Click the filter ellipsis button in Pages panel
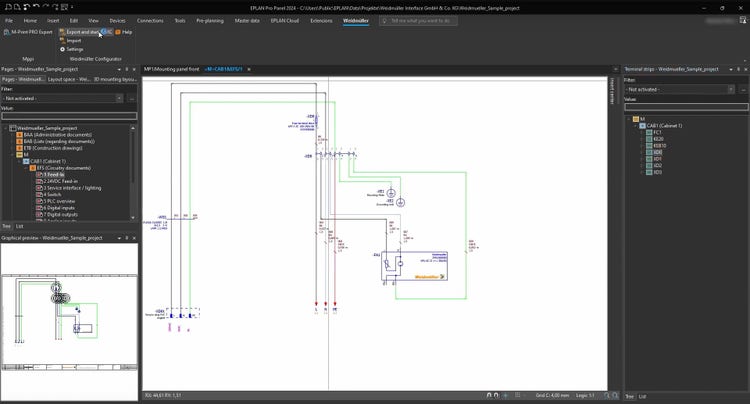 132,99
